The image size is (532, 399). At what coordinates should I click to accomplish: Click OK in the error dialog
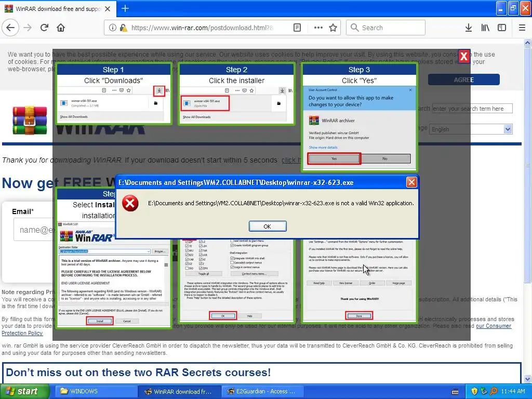268,227
